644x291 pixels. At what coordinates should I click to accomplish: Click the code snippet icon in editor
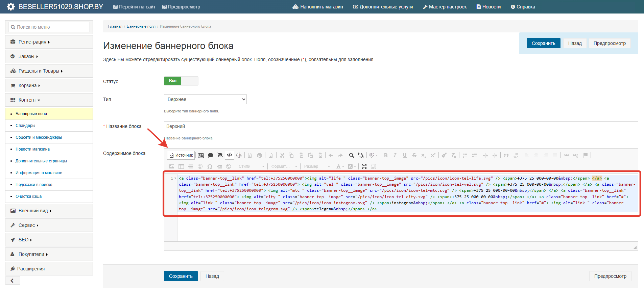point(230,155)
